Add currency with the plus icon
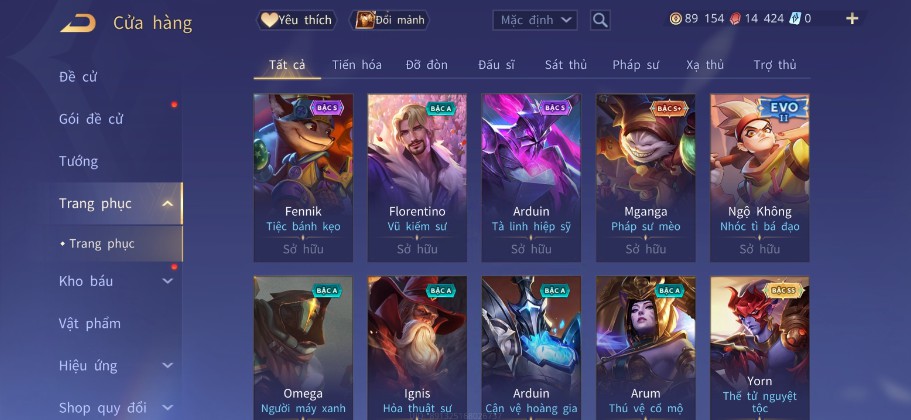 (852, 19)
